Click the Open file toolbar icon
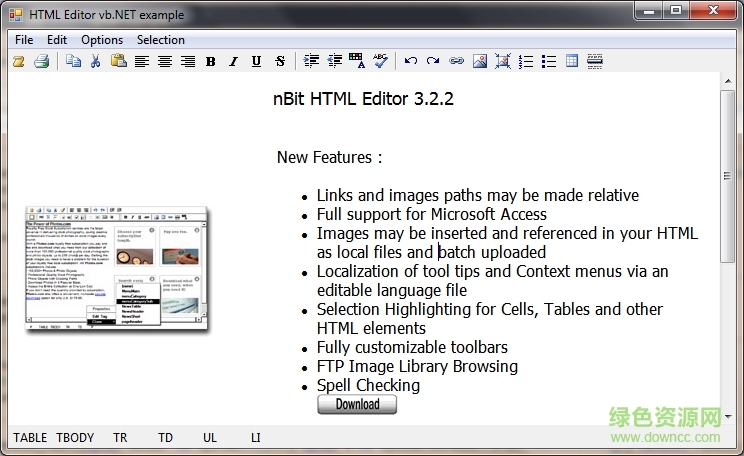 pos(18,61)
